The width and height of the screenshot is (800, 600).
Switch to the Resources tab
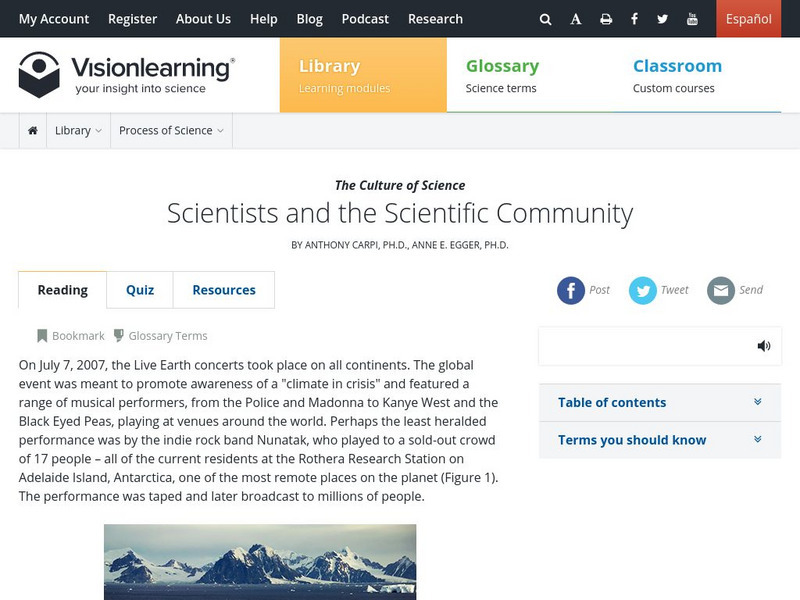(x=224, y=290)
